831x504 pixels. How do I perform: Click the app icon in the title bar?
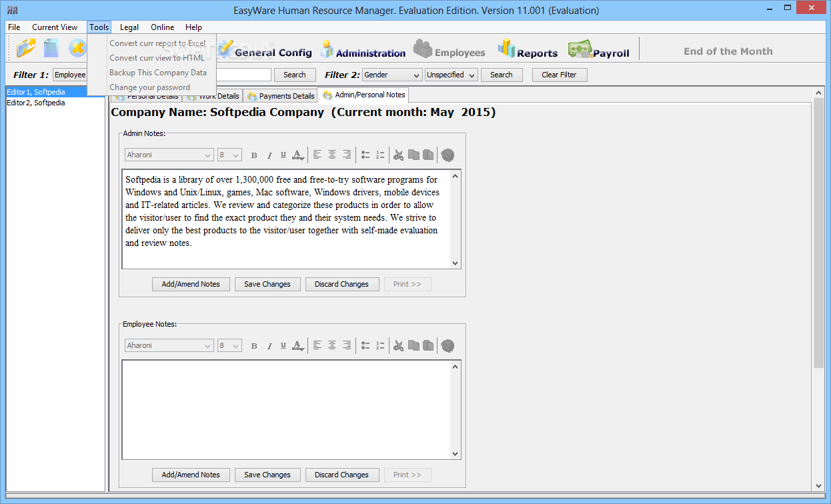click(12, 10)
